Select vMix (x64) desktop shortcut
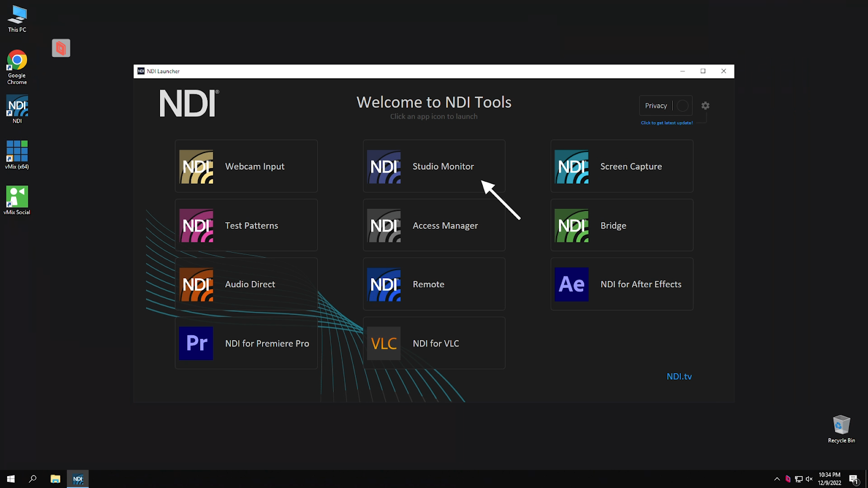 [17, 155]
